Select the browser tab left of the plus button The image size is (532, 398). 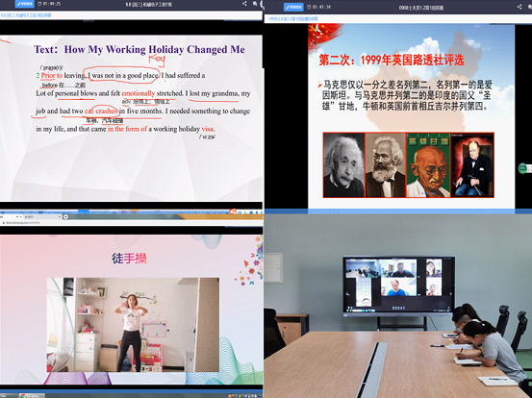click(x=41, y=216)
